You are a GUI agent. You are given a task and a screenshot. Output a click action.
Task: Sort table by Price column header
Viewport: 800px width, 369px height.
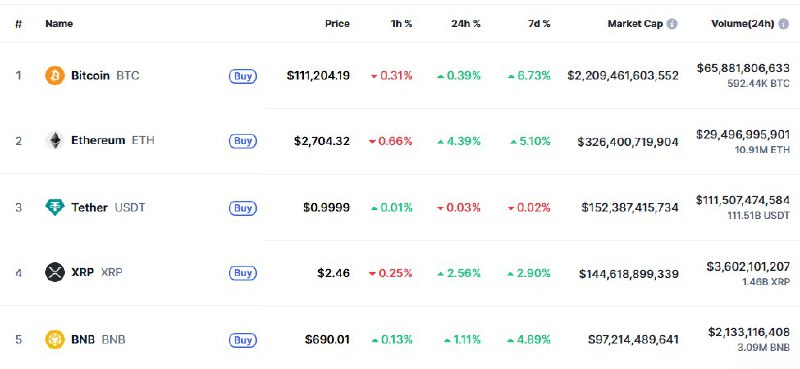337,23
